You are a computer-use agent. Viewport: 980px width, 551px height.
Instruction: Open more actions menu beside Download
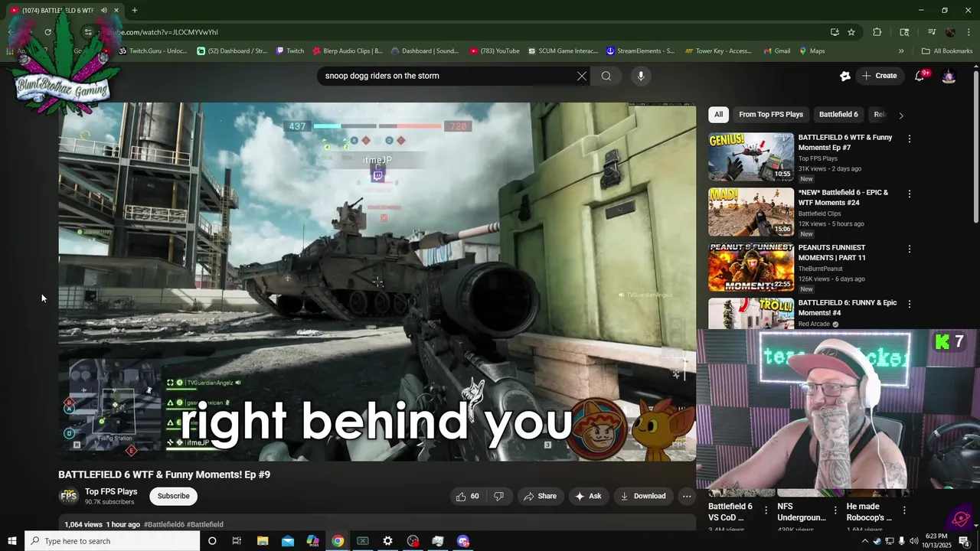click(687, 496)
